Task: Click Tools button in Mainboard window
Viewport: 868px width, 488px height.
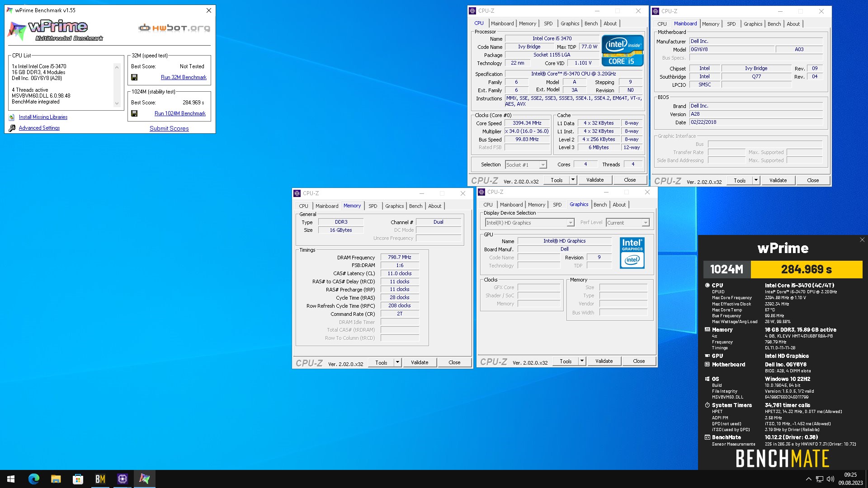Action: 740,180
